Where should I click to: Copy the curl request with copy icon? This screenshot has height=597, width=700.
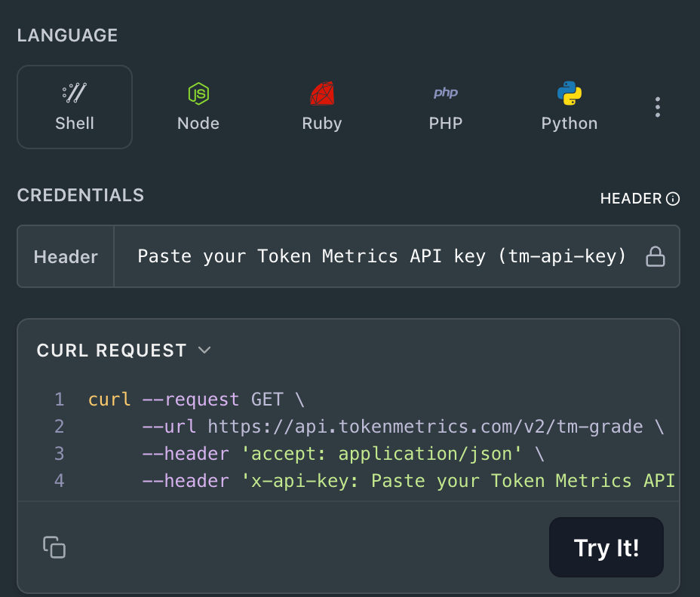click(x=54, y=547)
